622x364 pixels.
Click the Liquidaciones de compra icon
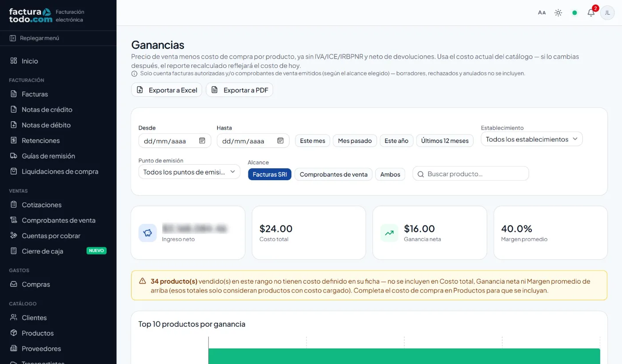[x=14, y=171]
